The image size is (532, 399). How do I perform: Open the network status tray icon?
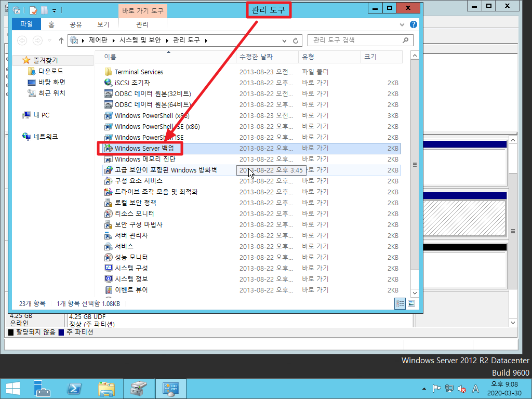click(x=449, y=389)
